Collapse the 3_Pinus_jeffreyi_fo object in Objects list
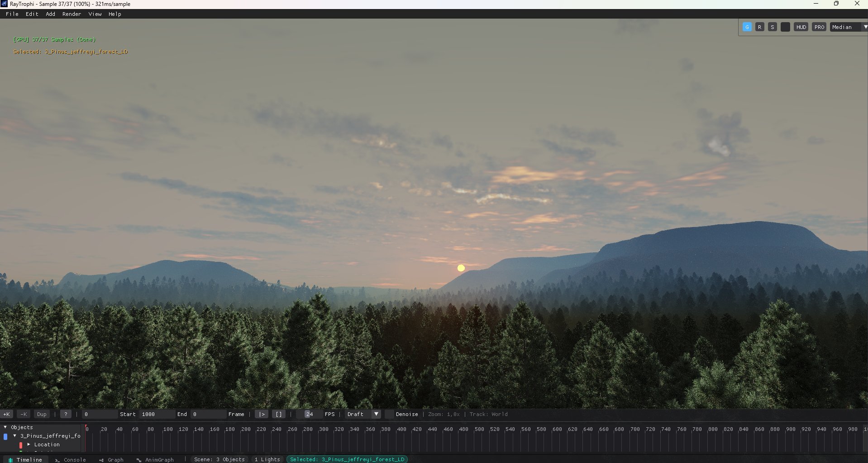The height and width of the screenshot is (463, 868). click(15, 436)
